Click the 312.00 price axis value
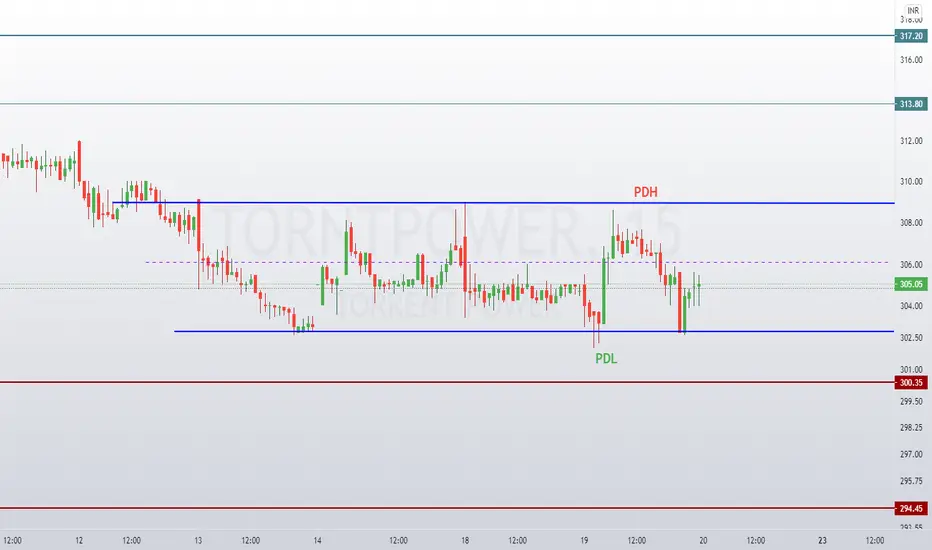The image size is (932, 550). coord(911,141)
